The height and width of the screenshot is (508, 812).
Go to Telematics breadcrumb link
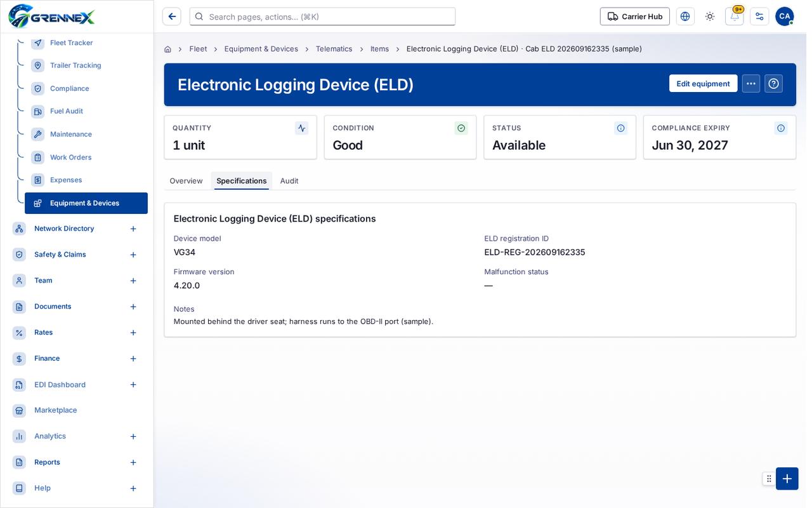334,49
